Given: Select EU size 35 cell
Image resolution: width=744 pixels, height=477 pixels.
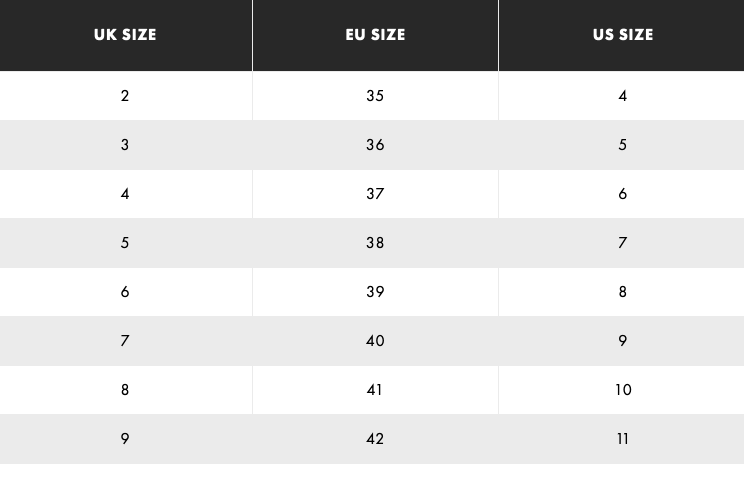Looking at the screenshot, I should [x=375, y=96].
